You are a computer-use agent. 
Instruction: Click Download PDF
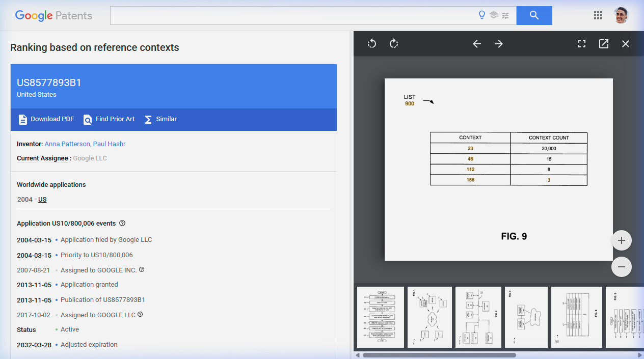[46, 119]
